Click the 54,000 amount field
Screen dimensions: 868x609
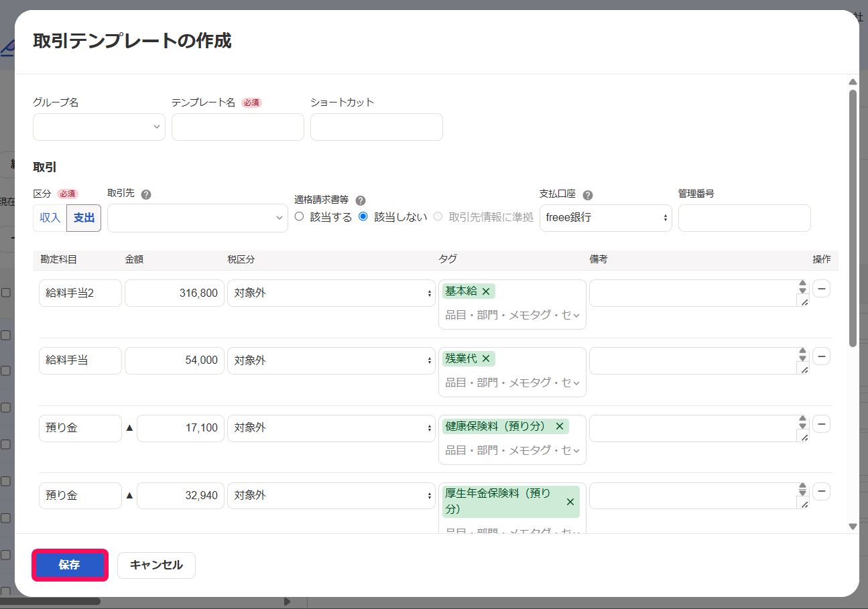[174, 360]
